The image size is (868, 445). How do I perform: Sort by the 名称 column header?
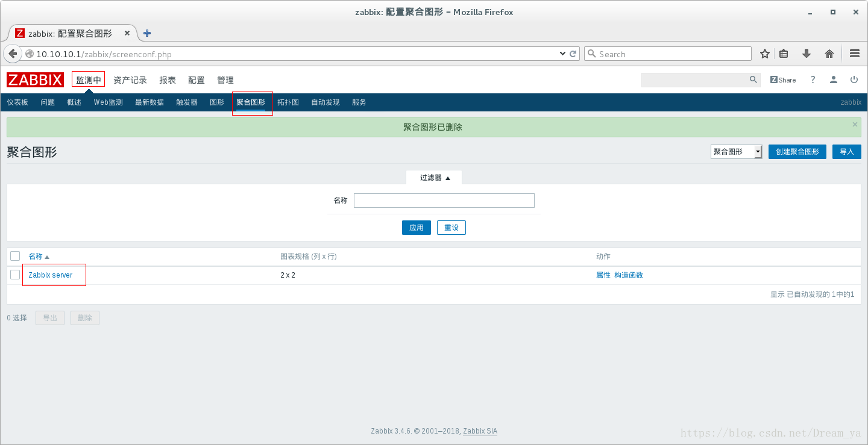[39, 257]
